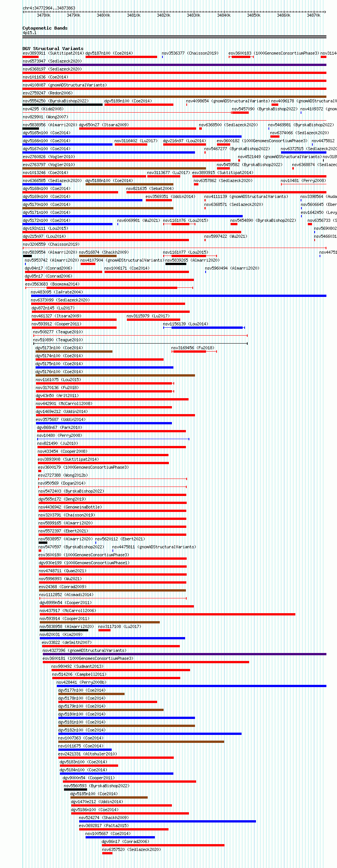Select nsv5554250 (ByrskaBishop2022) label
The height and width of the screenshot is (868, 337).
[x=56, y=101]
